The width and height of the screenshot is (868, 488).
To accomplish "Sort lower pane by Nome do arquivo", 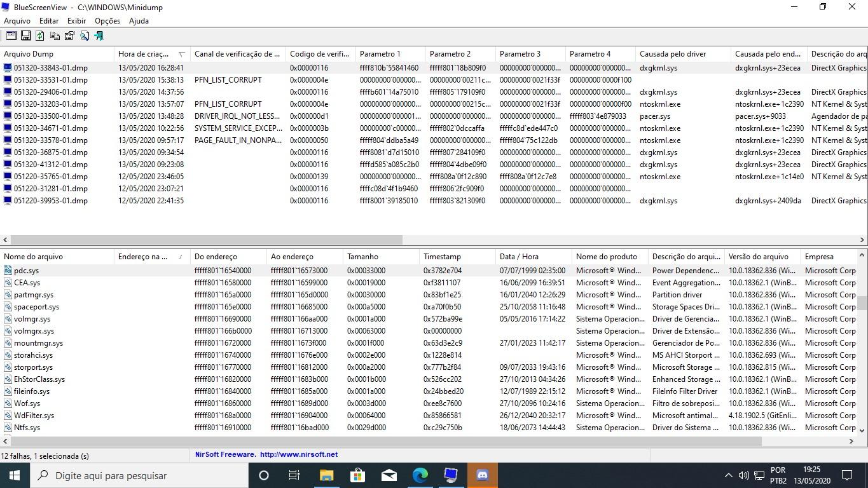I will click(57, 257).
